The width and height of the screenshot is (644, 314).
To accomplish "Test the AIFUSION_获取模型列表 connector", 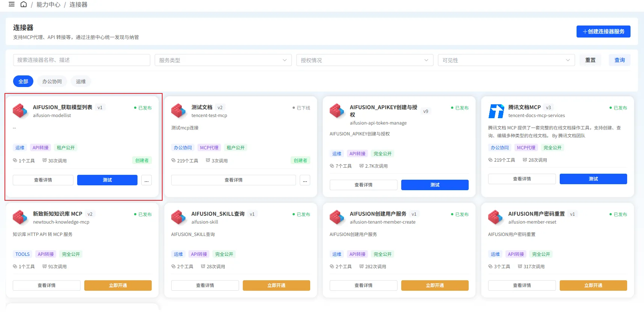I will coord(107,180).
